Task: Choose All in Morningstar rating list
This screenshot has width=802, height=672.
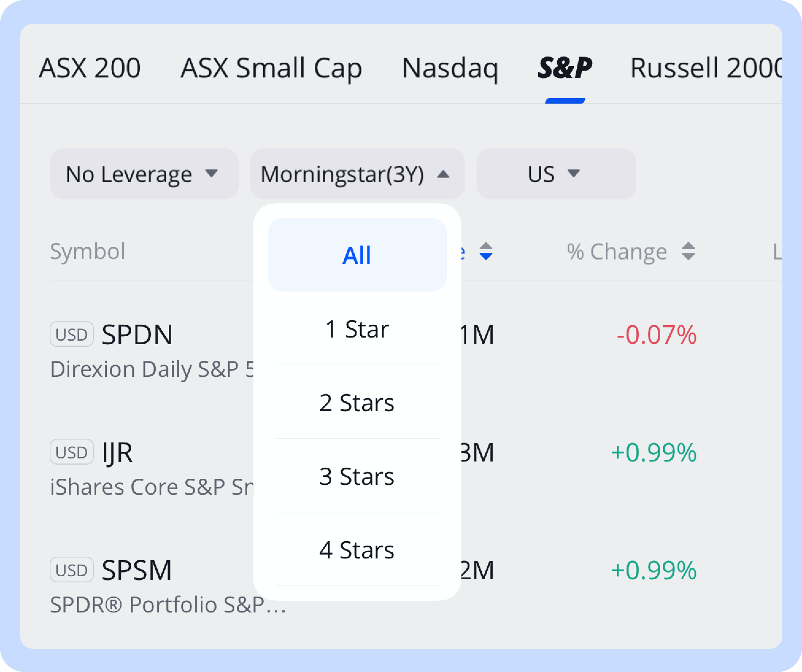Action: point(357,255)
